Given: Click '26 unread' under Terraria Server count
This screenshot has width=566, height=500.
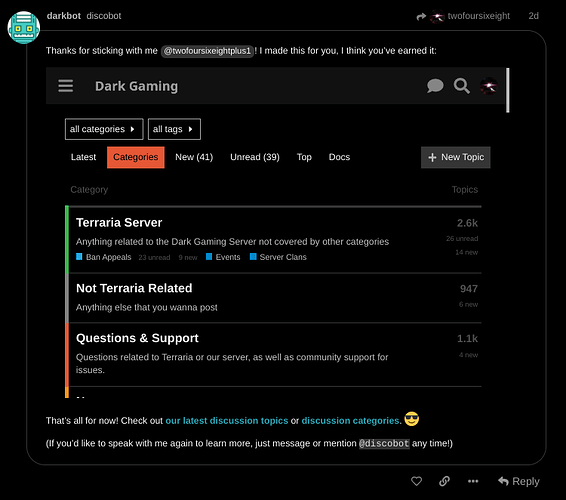Looking at the screenshot, I should (x=462, y=239).
